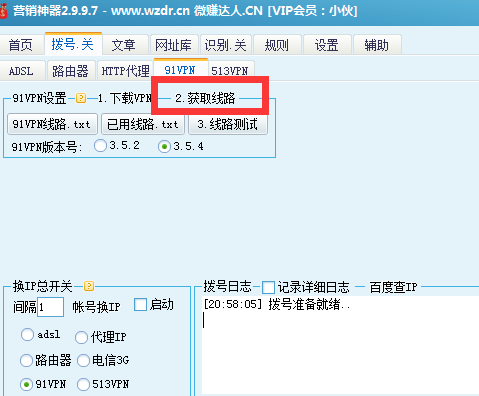This screenshot has width=479, height=396.
Task: Select the 91VPN sub-tab
Action: pos(180,70)
